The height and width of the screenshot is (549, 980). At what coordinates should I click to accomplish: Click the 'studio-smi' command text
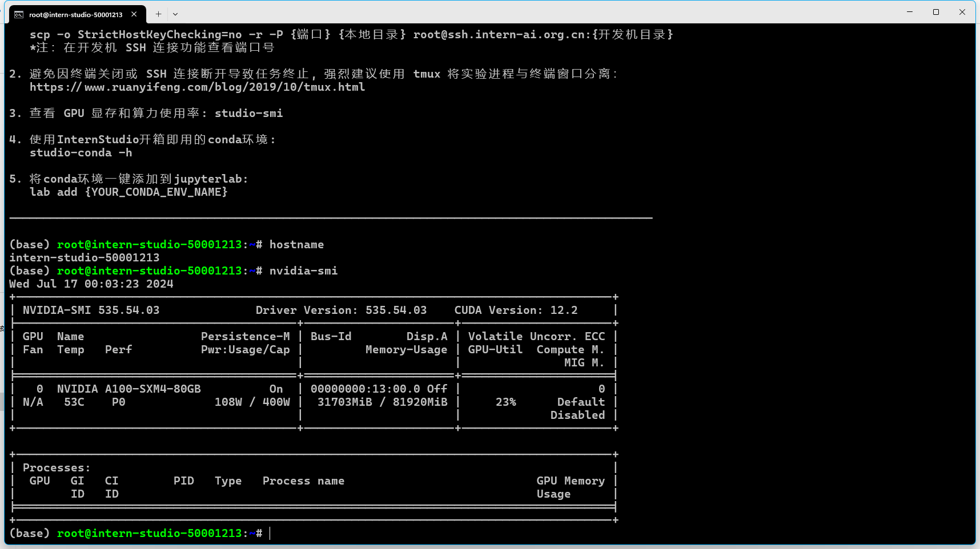click(248, 114)
